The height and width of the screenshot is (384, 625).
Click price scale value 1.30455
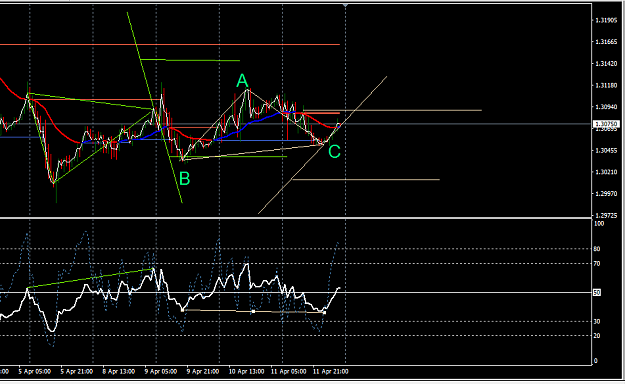(x=606, y=150)
